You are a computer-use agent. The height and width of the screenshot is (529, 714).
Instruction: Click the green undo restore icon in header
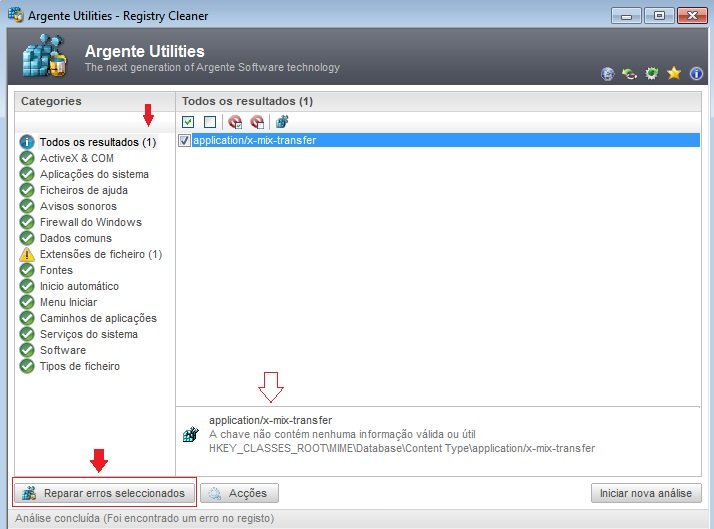pos(630,73)
